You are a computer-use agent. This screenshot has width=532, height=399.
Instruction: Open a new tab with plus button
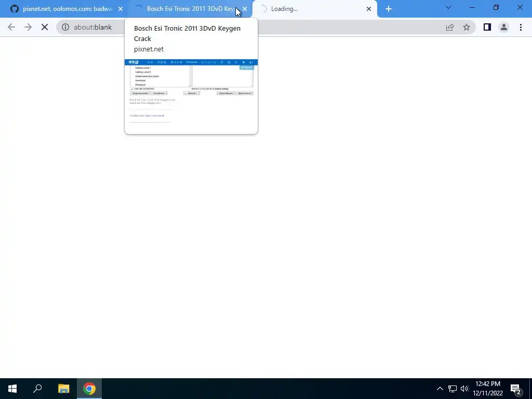(x=389, y=9)
